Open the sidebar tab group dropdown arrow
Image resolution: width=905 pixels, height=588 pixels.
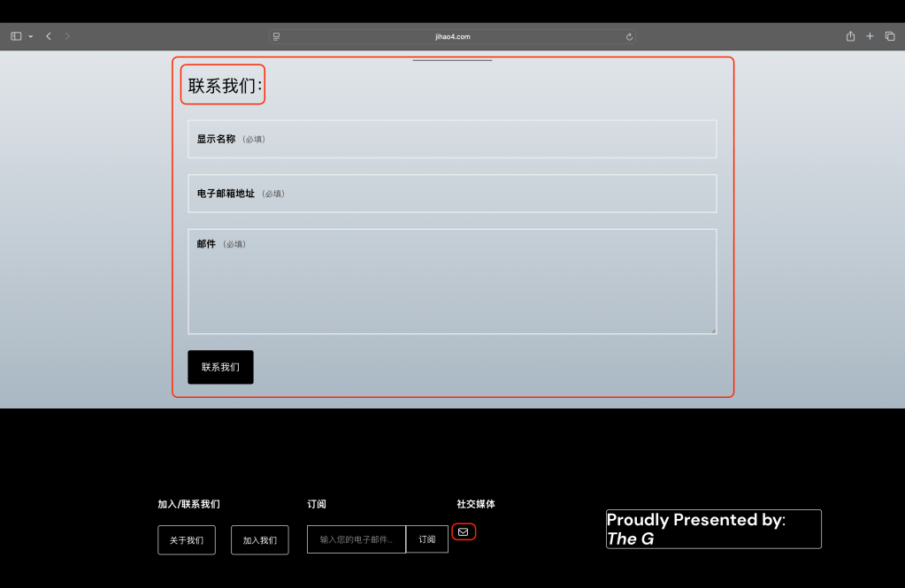tap(31, 36)
